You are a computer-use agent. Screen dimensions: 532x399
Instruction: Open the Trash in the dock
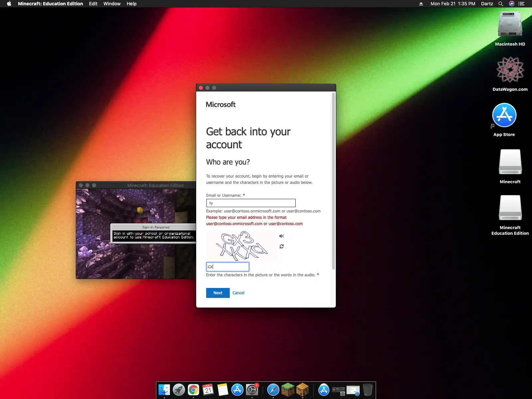click(x=368, y=390)
